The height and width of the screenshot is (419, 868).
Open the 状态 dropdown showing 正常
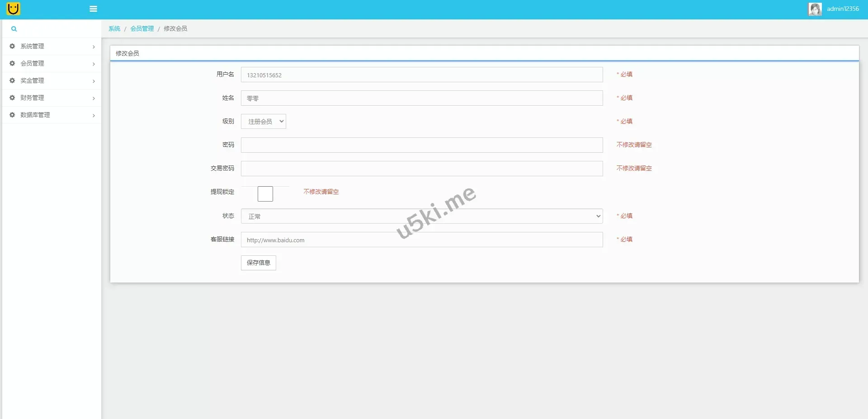click(421, 216)
